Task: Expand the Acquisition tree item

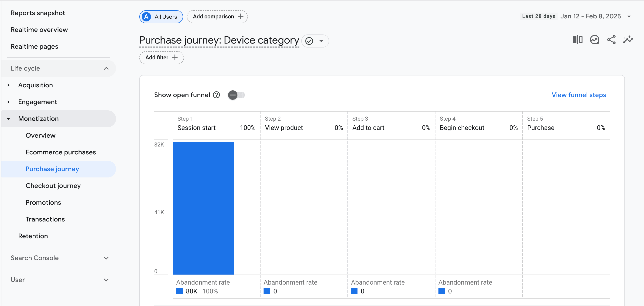Action: pyautogui.click(x=9, y=85)
